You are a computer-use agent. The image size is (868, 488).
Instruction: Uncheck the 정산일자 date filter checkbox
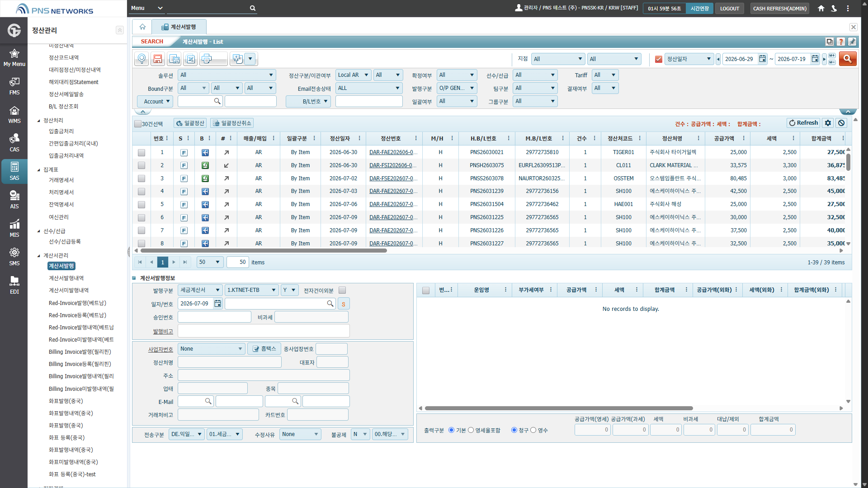(x=659, y=59)
